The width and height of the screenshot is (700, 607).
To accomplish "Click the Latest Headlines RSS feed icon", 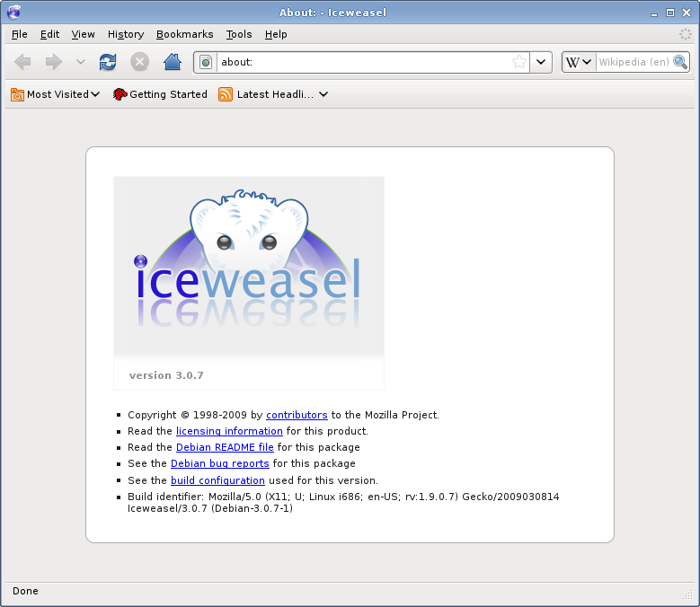I will click(x=226, y=94).
